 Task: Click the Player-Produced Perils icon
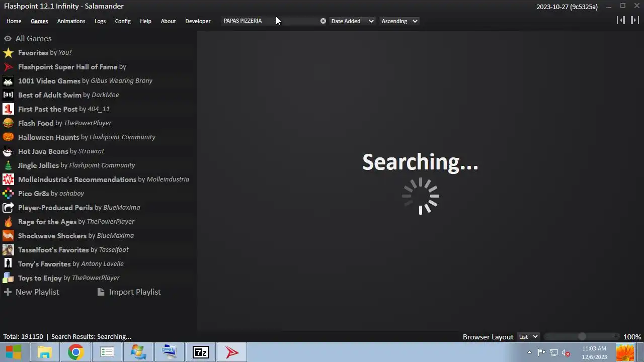[x=8, y=208]
